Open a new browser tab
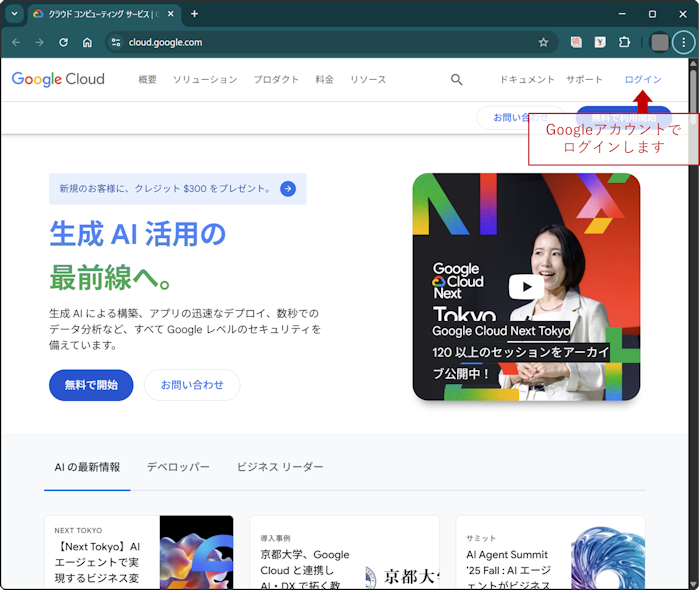Viewport: 700px width, 590px height. click(x=194, y=14)
